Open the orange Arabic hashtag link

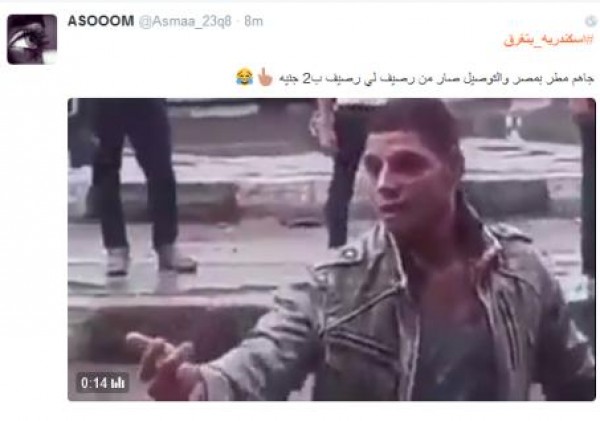(549, 40)
